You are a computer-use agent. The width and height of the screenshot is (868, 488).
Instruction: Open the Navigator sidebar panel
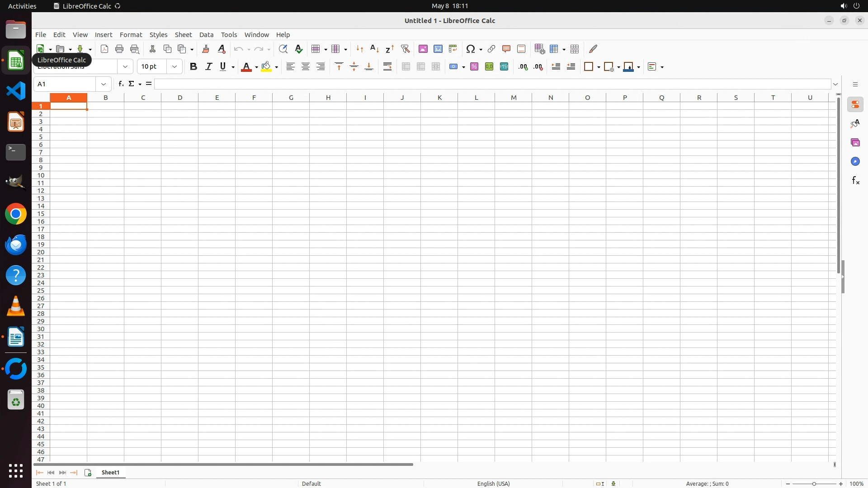coord(855,162)
